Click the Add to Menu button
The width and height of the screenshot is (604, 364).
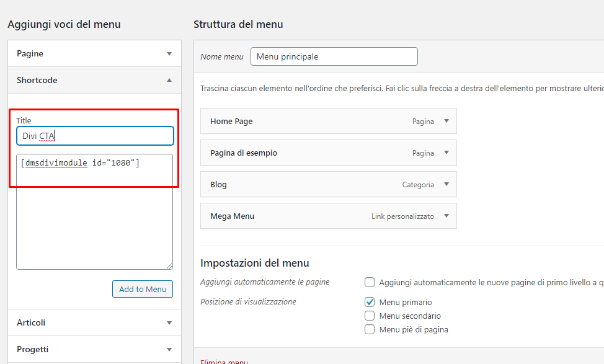coord(143,289)
